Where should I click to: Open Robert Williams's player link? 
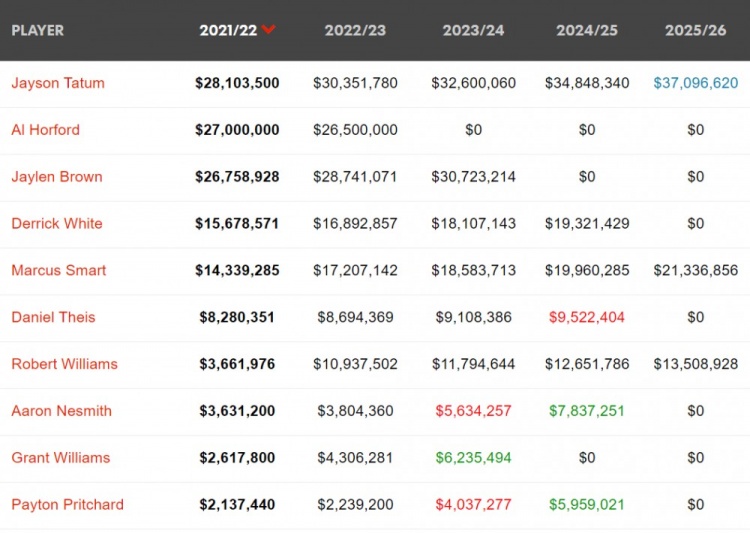[65, 365]
